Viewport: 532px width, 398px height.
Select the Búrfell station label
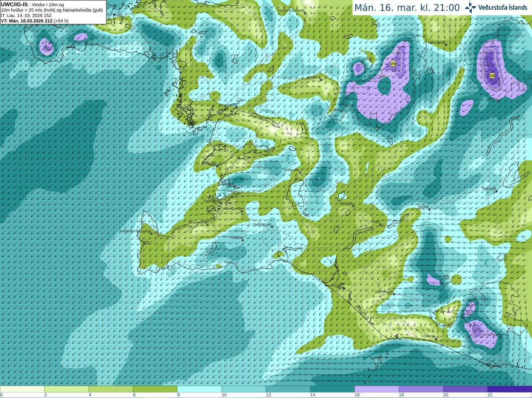click(x=424, y=206)
